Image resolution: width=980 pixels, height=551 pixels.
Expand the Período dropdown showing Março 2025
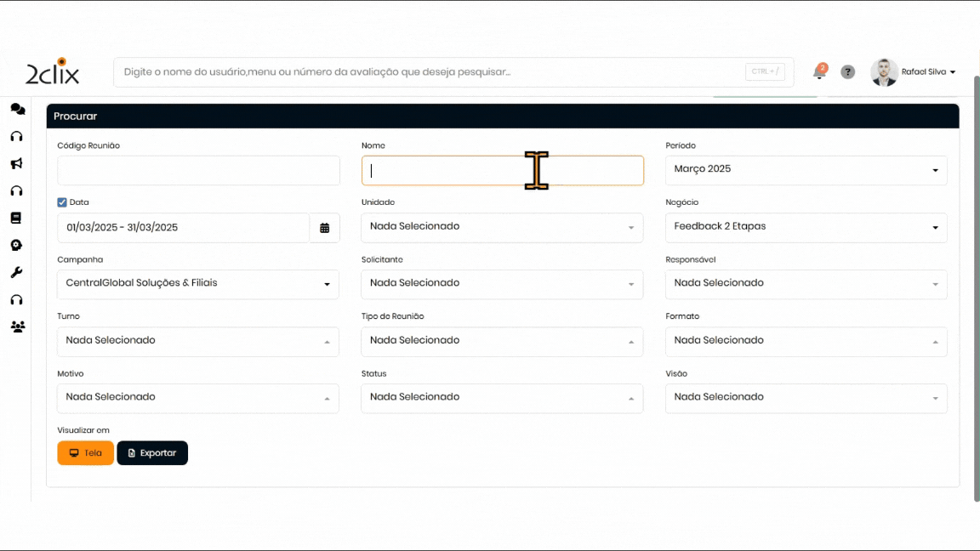pos(806,170)
